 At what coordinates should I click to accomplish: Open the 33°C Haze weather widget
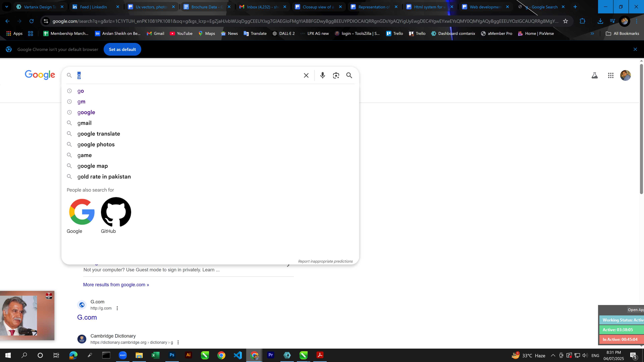coord(528,355)
